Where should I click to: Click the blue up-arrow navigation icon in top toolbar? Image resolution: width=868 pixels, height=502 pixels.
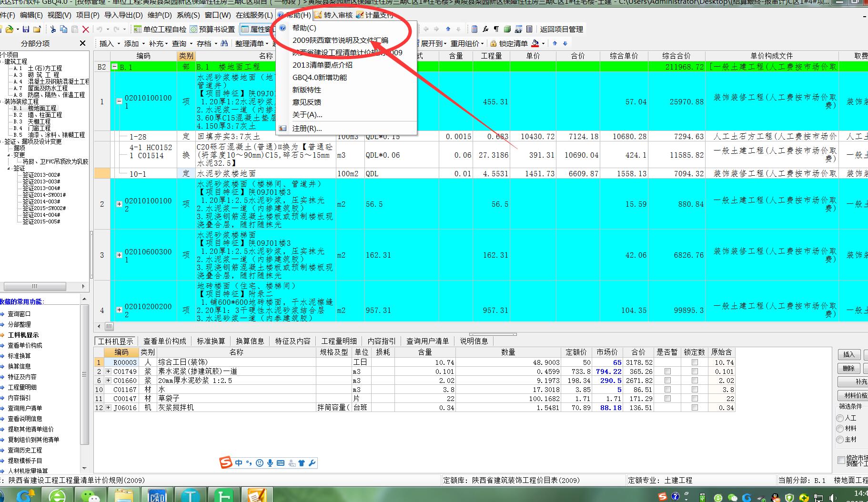click(x=448, y=30)
